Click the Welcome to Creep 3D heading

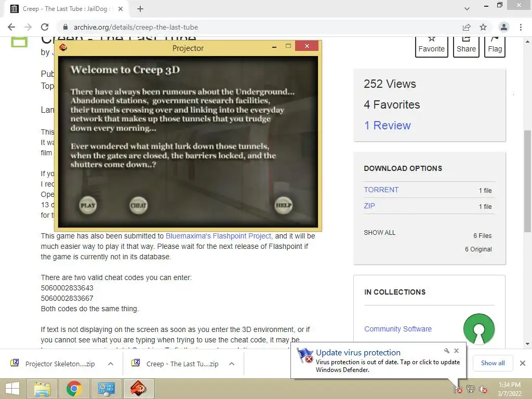pyautogui.click(x=125, y=70)
